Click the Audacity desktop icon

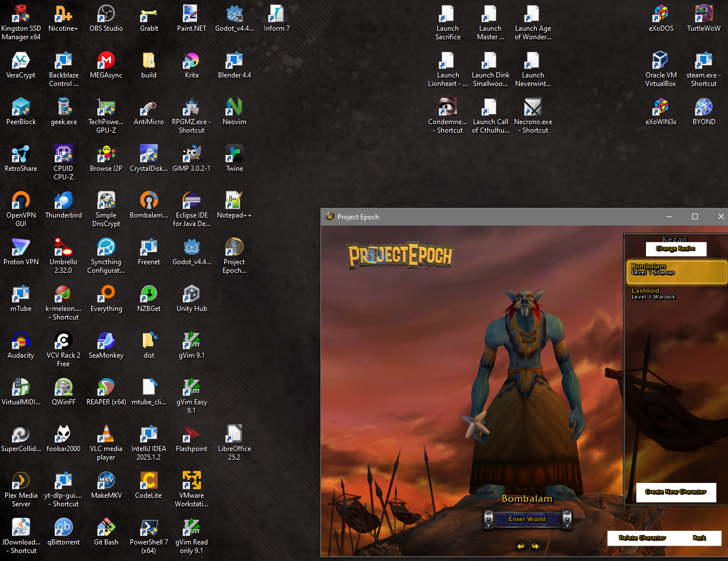click(21, 346)
